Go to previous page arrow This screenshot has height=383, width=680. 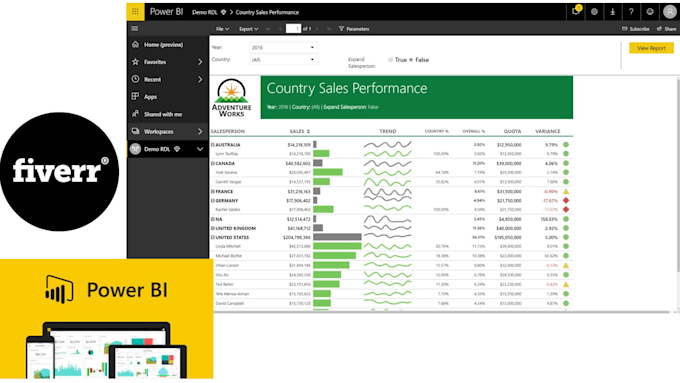pos(280,29)
